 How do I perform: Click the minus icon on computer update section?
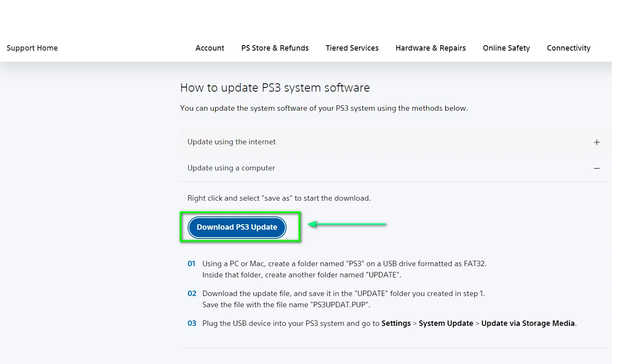597,168
